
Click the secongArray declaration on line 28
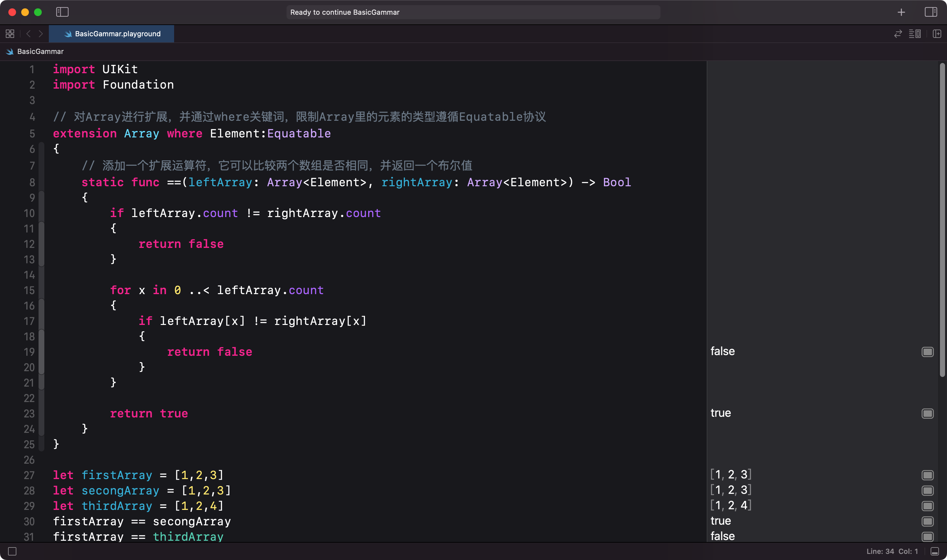coord(120,490)
